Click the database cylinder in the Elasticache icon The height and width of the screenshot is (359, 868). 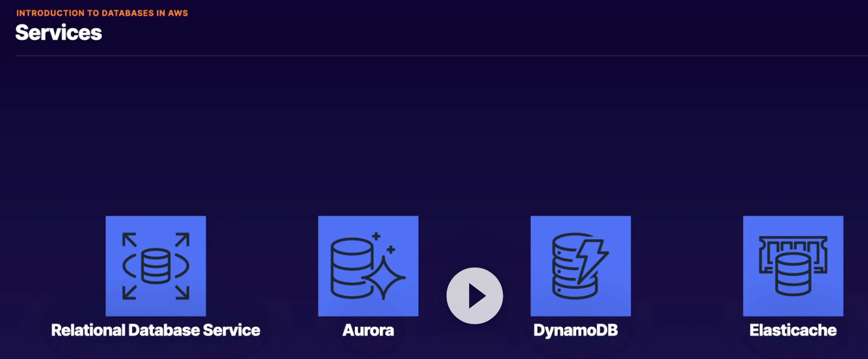(793, 274)
